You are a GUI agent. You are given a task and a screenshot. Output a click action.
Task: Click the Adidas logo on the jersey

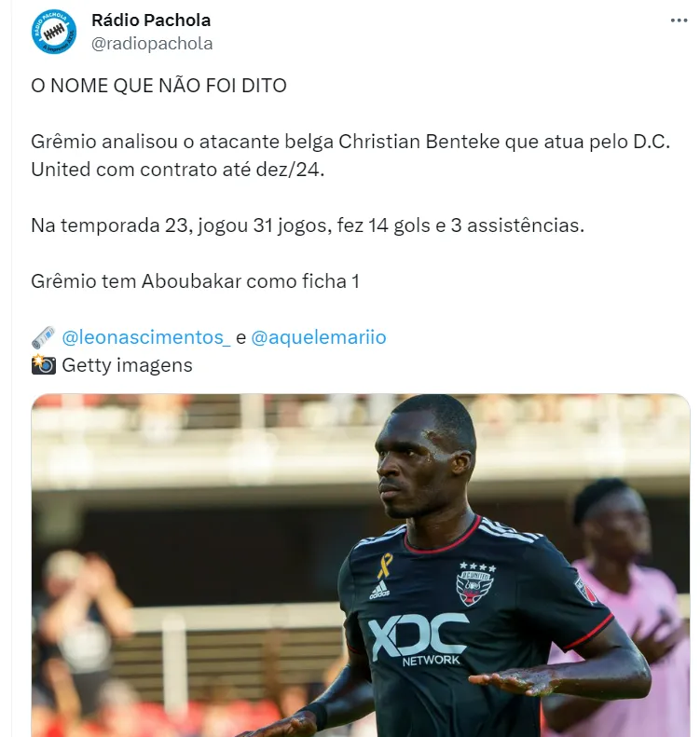[x=380, y=590]
